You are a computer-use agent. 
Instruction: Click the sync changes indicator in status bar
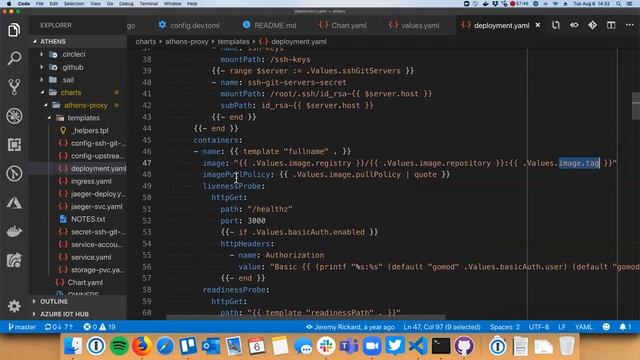(59, 327)
